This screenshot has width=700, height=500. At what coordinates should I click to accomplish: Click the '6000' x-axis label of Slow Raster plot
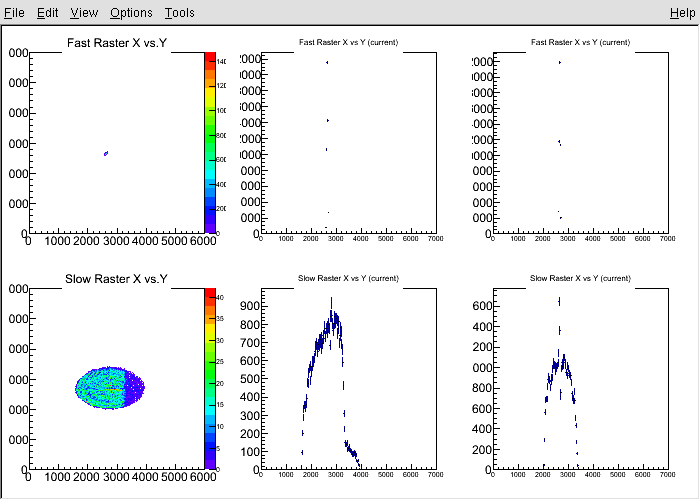click(203, 477)
